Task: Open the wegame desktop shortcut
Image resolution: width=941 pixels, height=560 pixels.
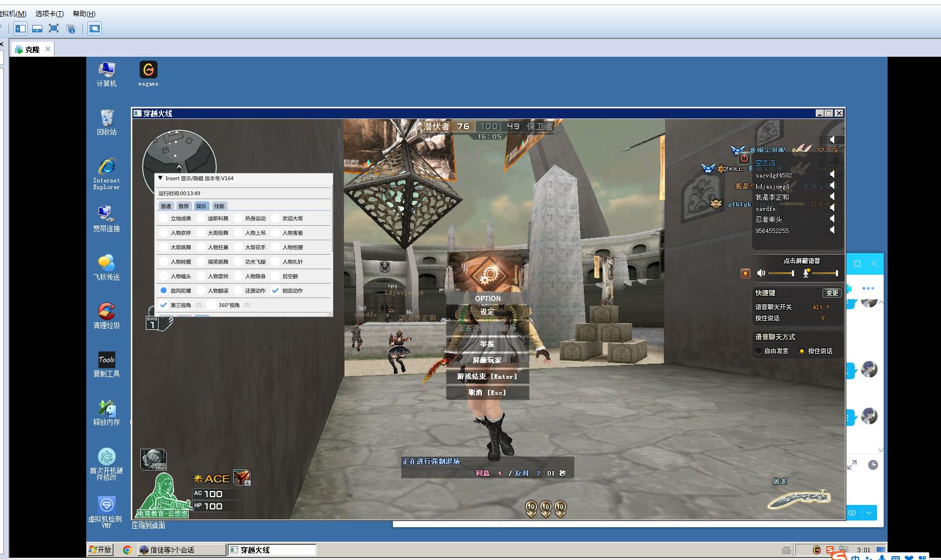Action: point(148,73)
